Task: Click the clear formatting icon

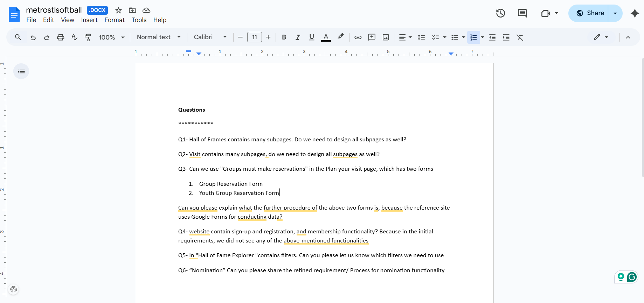Action: coord(520,37)
